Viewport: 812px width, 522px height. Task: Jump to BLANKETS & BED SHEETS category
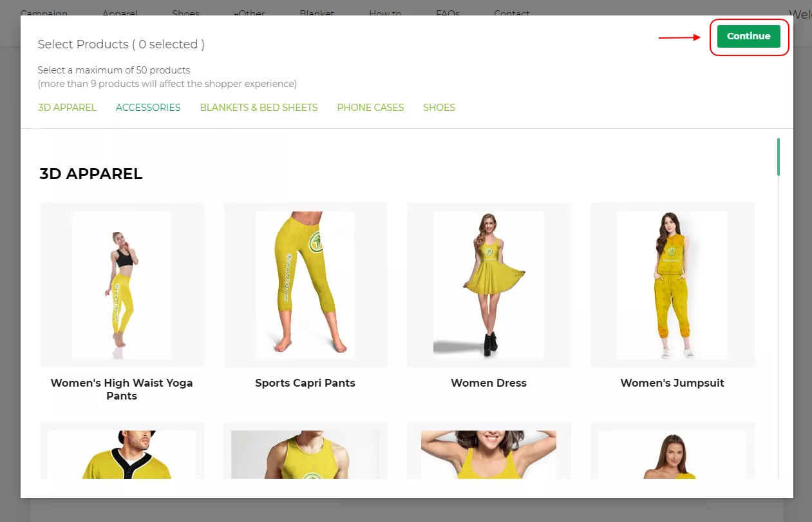pyautogui.click(x=259, y=108)
